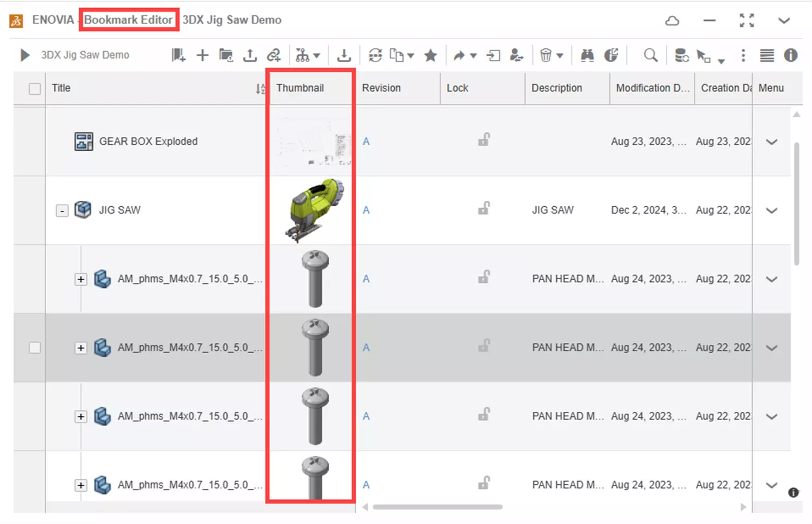
Task: Click the vertical scrollbar thumb
Action: coord(797,204)
